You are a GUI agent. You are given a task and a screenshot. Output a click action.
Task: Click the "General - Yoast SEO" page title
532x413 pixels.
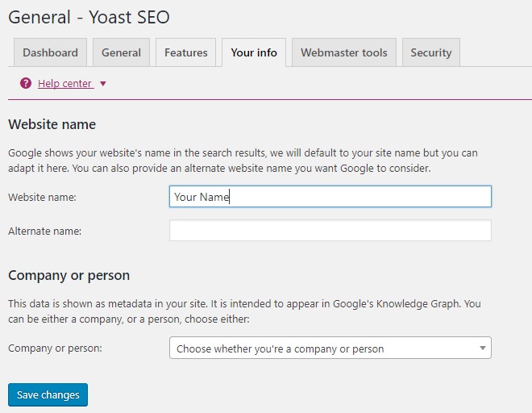[x=89, y=17]
